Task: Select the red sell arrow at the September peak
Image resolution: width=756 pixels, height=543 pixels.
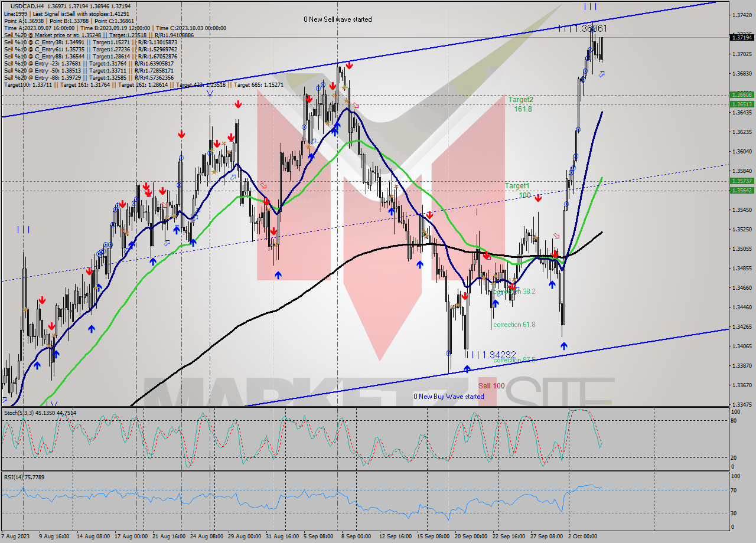Action: tap(348, 66)
